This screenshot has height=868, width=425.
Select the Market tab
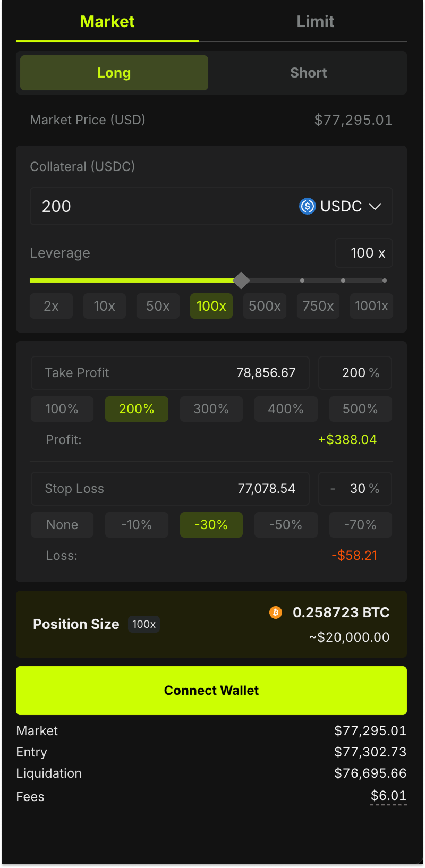(x=107, y=22)
